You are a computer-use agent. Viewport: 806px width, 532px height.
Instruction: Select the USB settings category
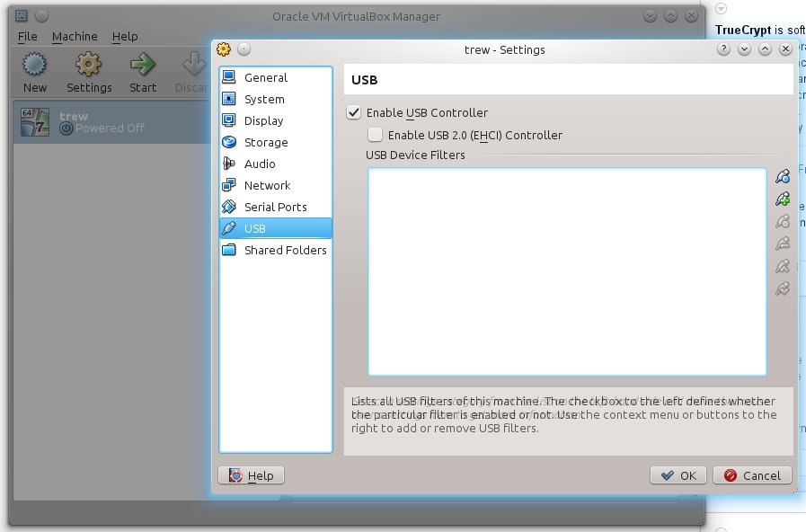tap(276, 229)
